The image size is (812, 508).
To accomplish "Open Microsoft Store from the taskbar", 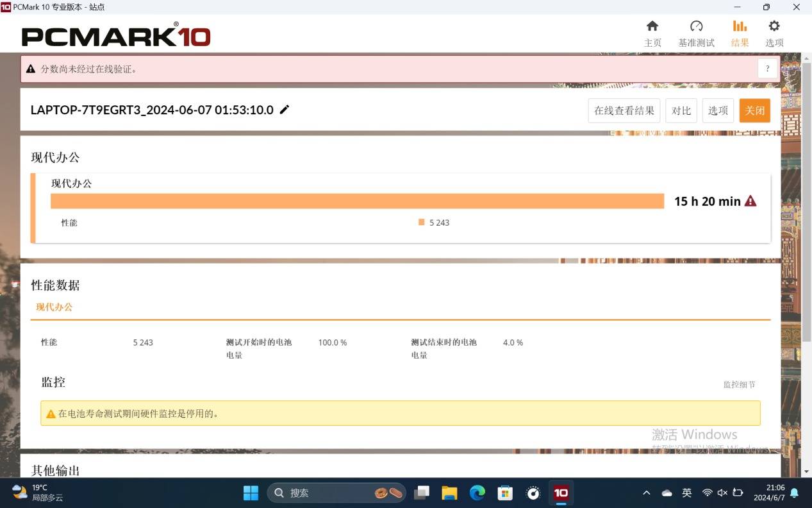I will point(505,493).
